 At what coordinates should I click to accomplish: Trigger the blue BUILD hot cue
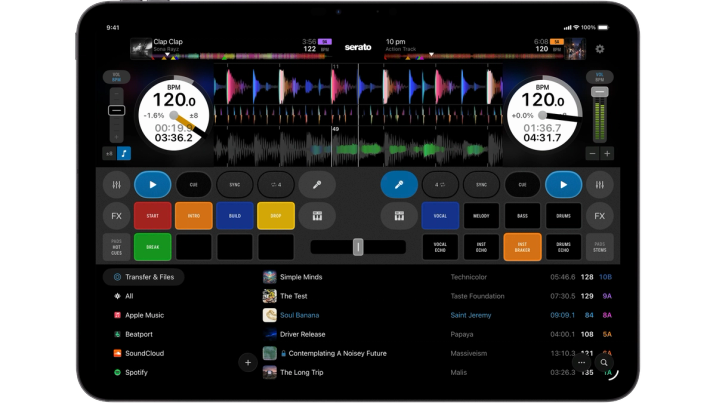(235, 215)
